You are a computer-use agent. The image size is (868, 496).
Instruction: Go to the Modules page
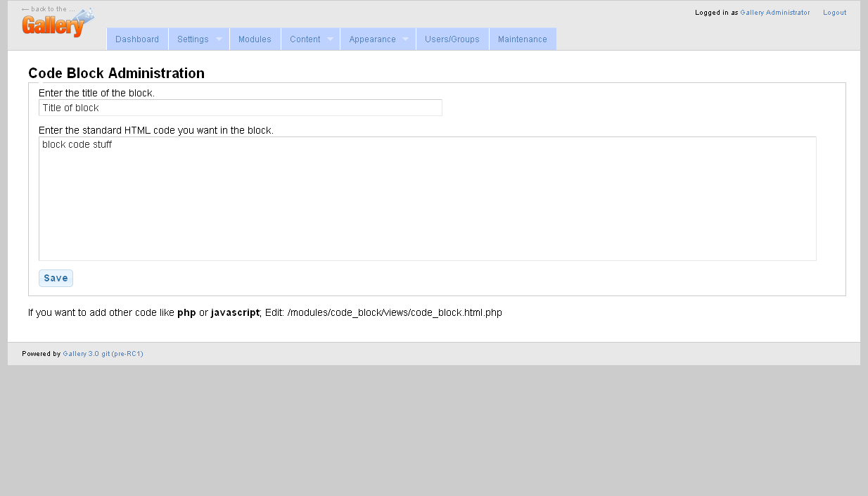pyautogui.click(x=255, y=39)
